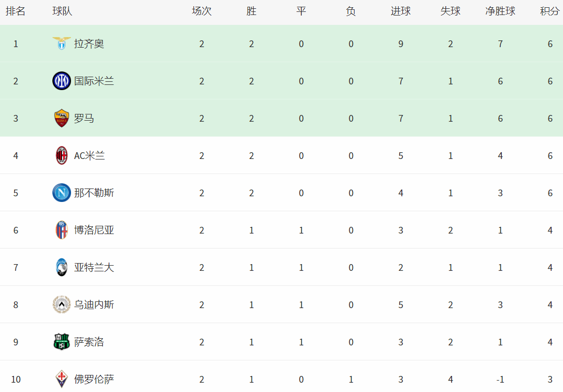
Task: Open the Udinese crest icon
Action: tap(61, 304)
